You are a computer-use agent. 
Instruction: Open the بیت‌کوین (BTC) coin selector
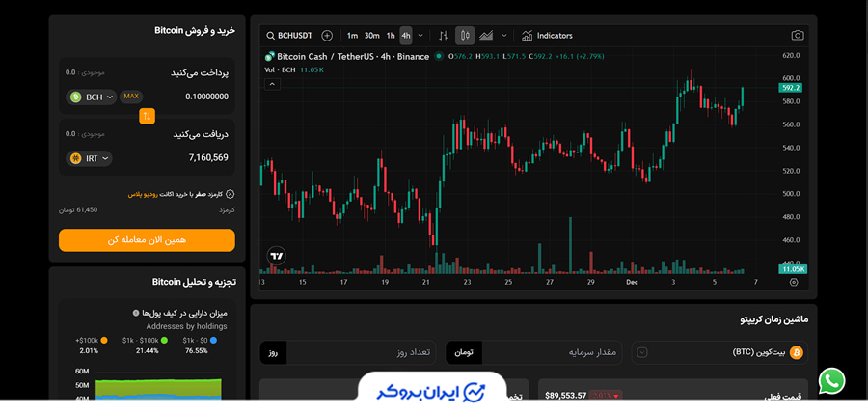point(719,352)
